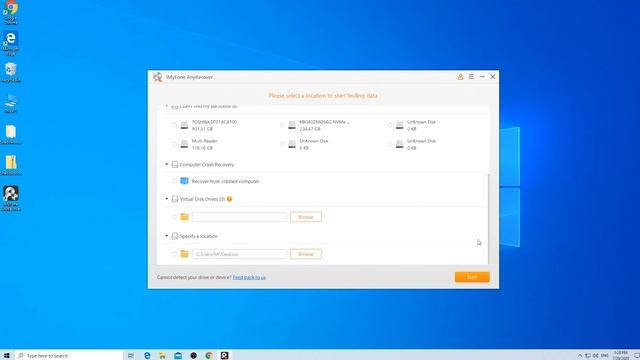
Task: Select the TOSHIBA DT01ACA100 radio button
Action: 174,125
